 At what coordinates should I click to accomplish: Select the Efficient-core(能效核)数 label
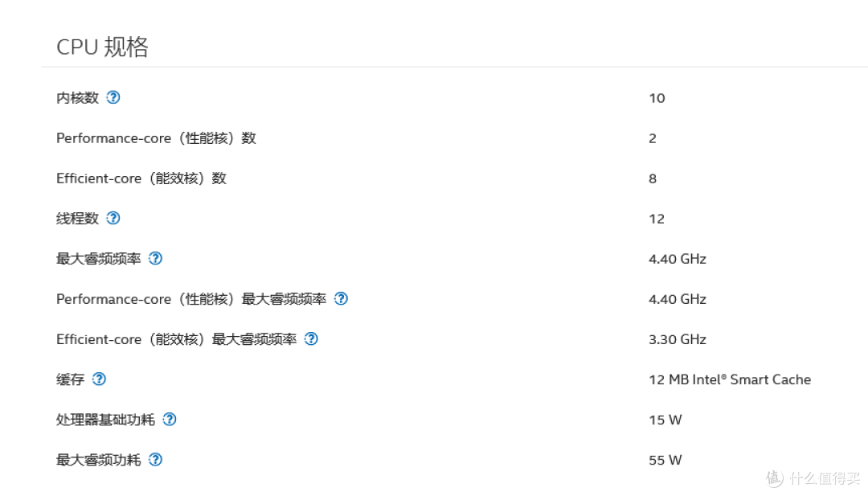(x=141, y=178)
